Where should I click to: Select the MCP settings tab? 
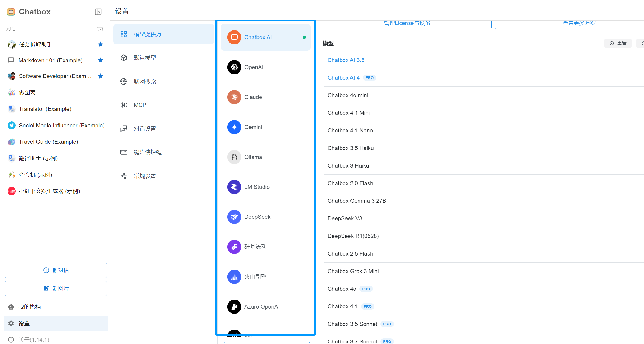coord(164,105)
